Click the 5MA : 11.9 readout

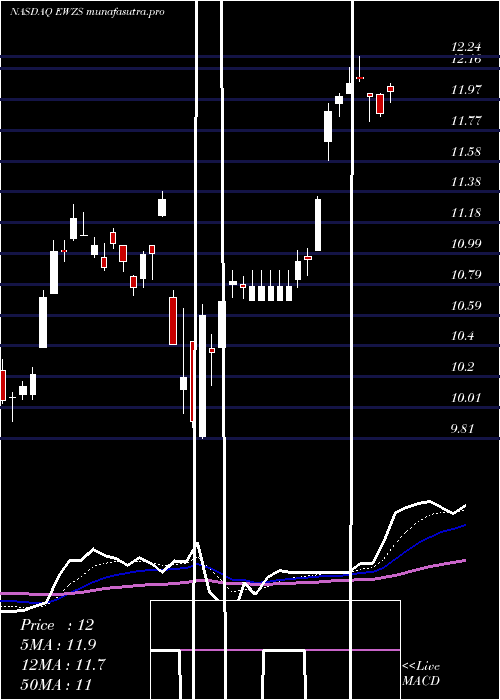tap(58, 645)
